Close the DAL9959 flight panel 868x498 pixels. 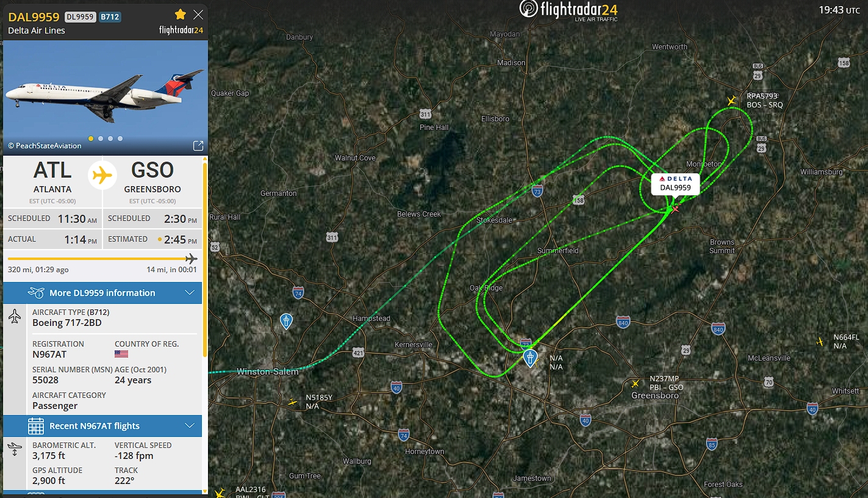pos(198,15)
